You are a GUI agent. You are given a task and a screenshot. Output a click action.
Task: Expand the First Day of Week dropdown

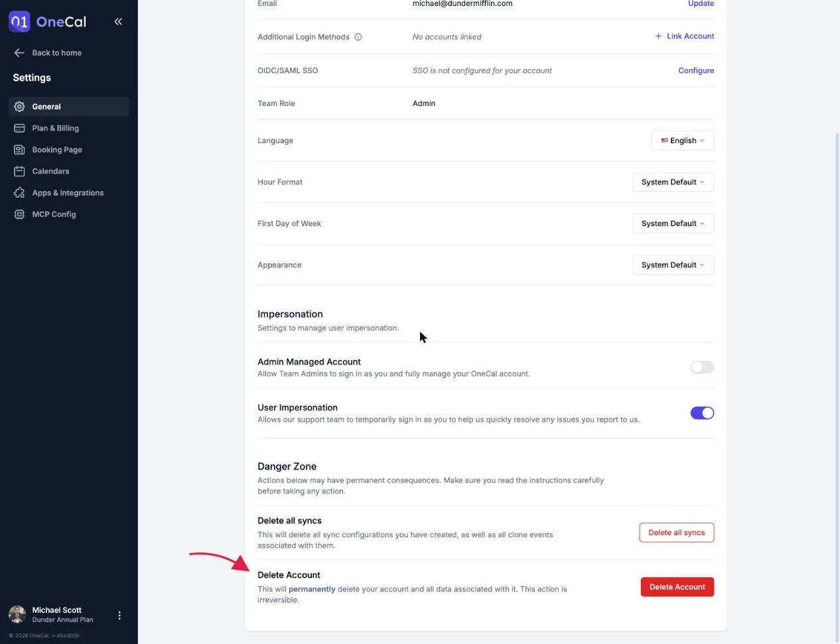point(673,224)
